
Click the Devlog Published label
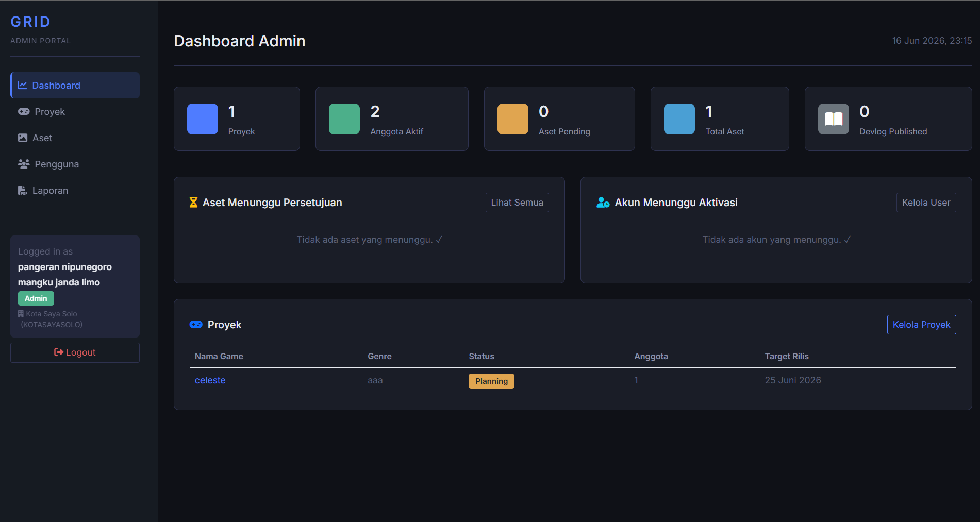(893, 131)
